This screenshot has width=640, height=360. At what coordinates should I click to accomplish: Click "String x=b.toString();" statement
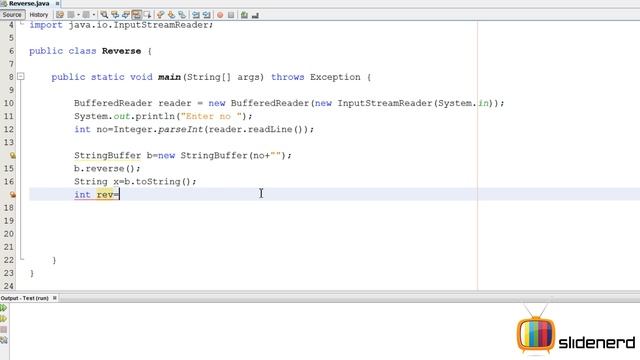tap(135, 182)
